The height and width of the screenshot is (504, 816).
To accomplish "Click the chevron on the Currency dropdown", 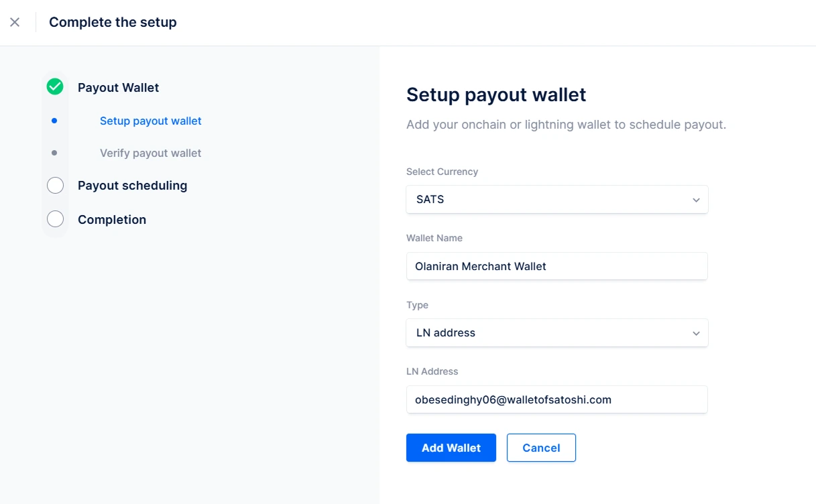I will click(696, 199).
